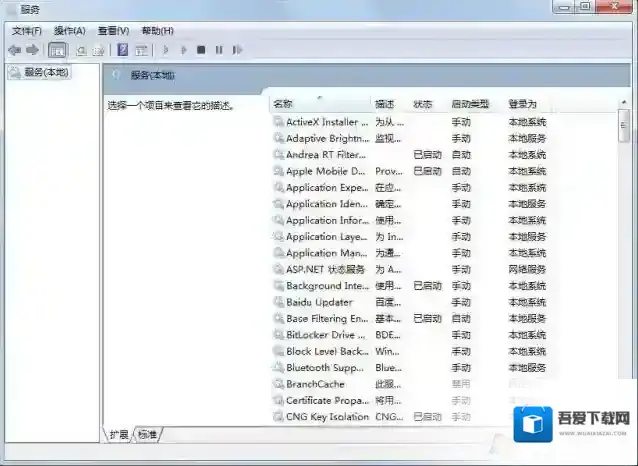
Task: Click the Stop service square icon
Action: (201, 50)
